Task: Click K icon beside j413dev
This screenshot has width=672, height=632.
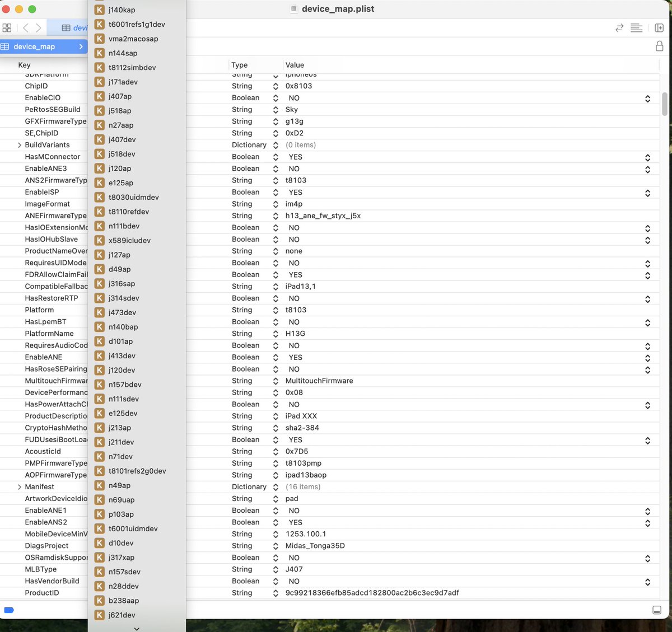Action: click(99, 355)
